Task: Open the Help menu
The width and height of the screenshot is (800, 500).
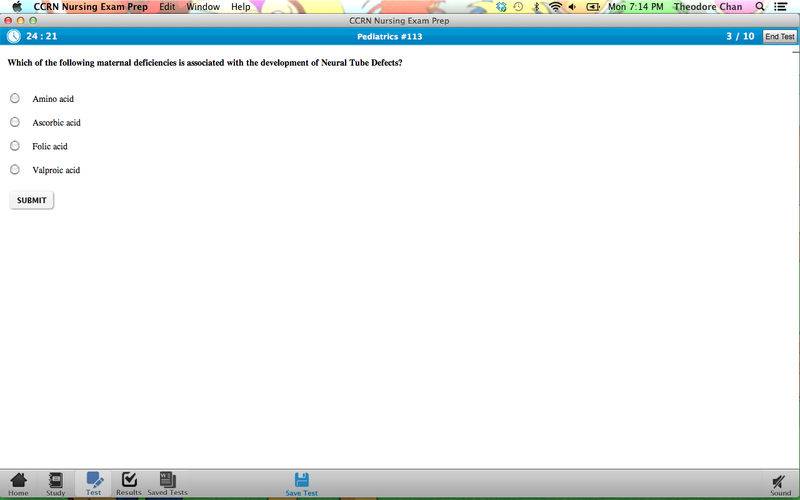Action: coord(240,7)
